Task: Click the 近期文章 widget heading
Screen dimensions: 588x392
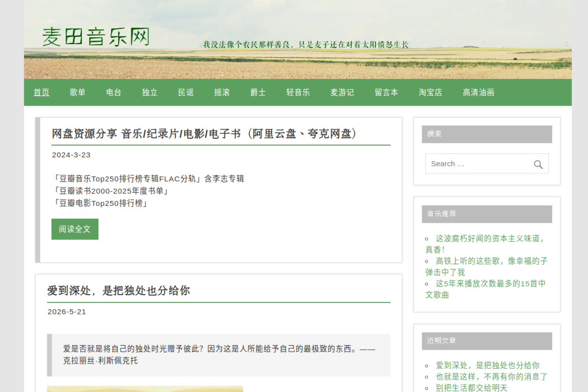Action: point(487,341)
